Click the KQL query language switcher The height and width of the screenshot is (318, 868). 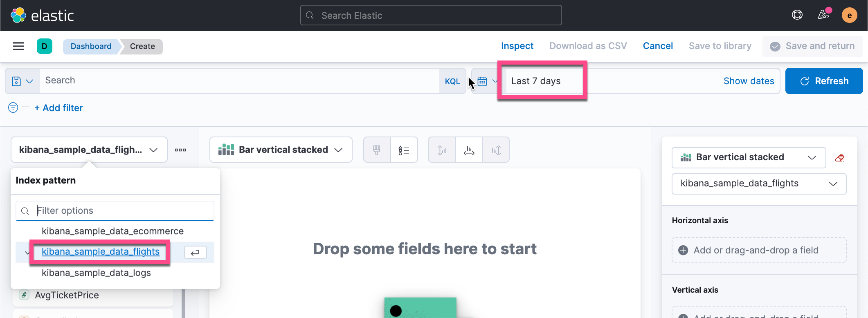pos(452,81)
